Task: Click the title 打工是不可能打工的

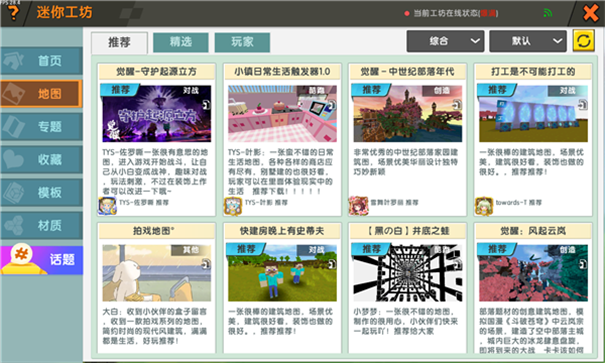Action: [x=533, y=72]
